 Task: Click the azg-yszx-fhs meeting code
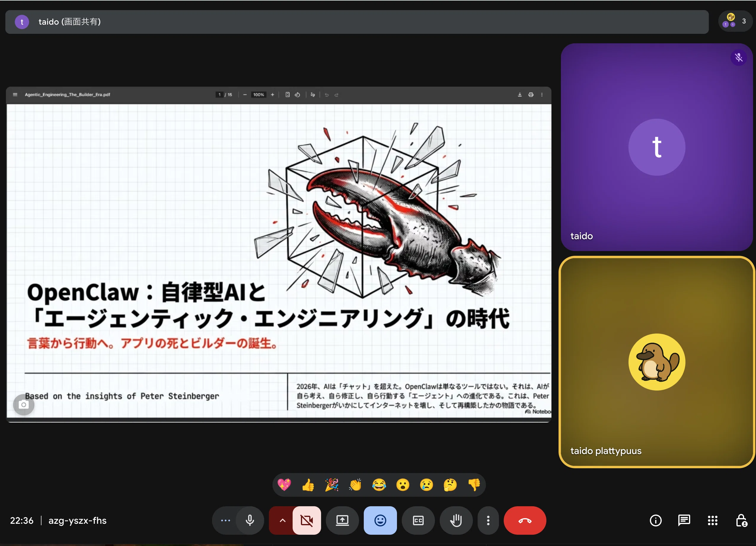(77, 520)
